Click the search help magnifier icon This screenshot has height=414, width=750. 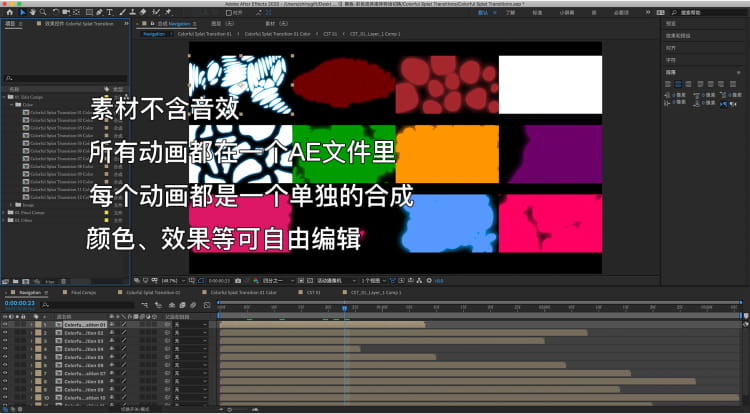[x=674, y=12]
